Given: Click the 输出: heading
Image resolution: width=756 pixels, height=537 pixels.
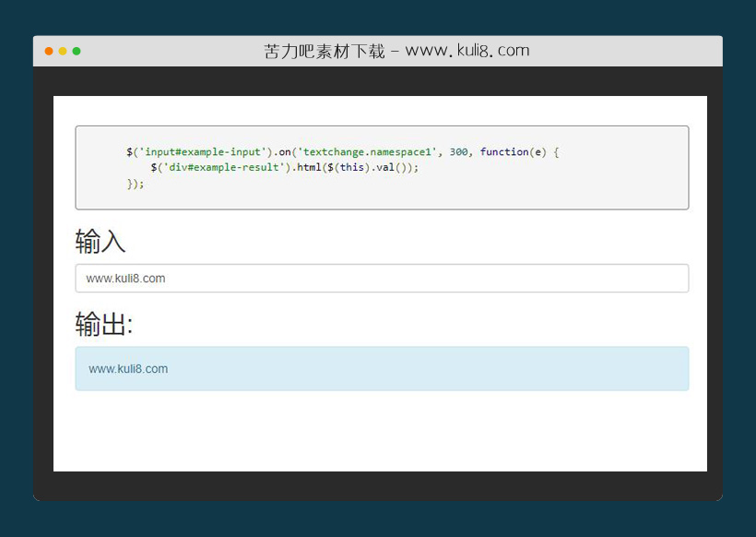Looking at the screenshot, I should [104, 324].
